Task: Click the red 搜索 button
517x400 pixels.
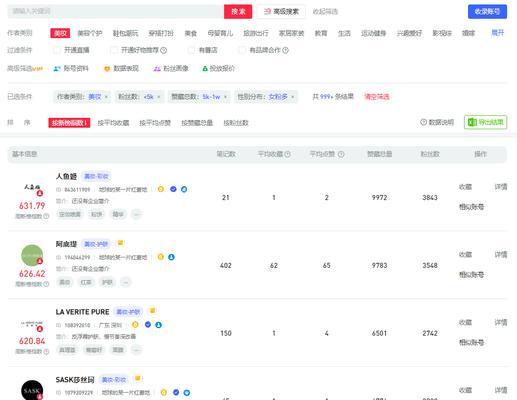Action: pyautogui.click(x=238, y=12)
